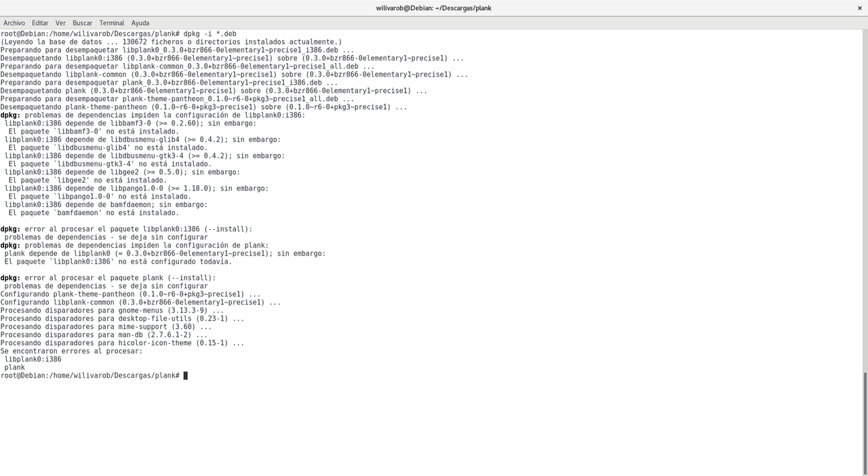Click the line 'Configurando libplank-common (0.3.0+bzr866-0elementary1~precise1) ...'

click(x=141, y=302)
